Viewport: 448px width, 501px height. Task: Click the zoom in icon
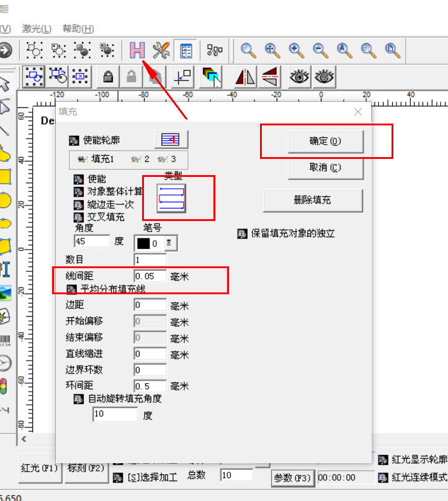point(297,50)
